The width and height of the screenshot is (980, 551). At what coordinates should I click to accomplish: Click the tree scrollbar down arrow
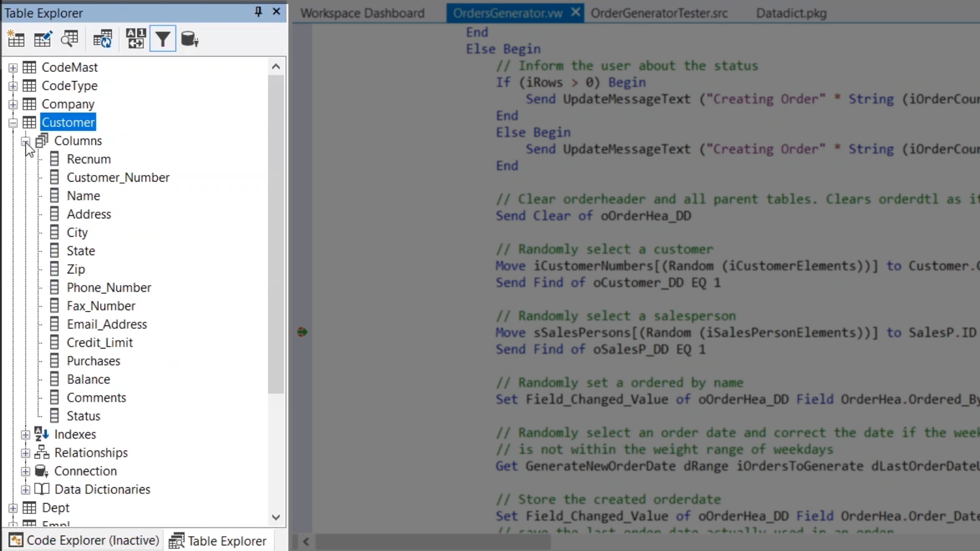[276, 517]
